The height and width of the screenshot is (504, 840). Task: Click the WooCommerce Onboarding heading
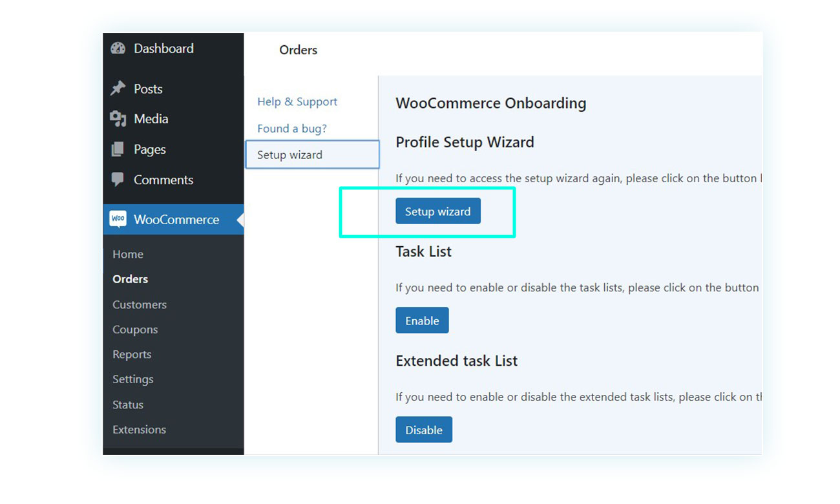click(x=491, y=103)
